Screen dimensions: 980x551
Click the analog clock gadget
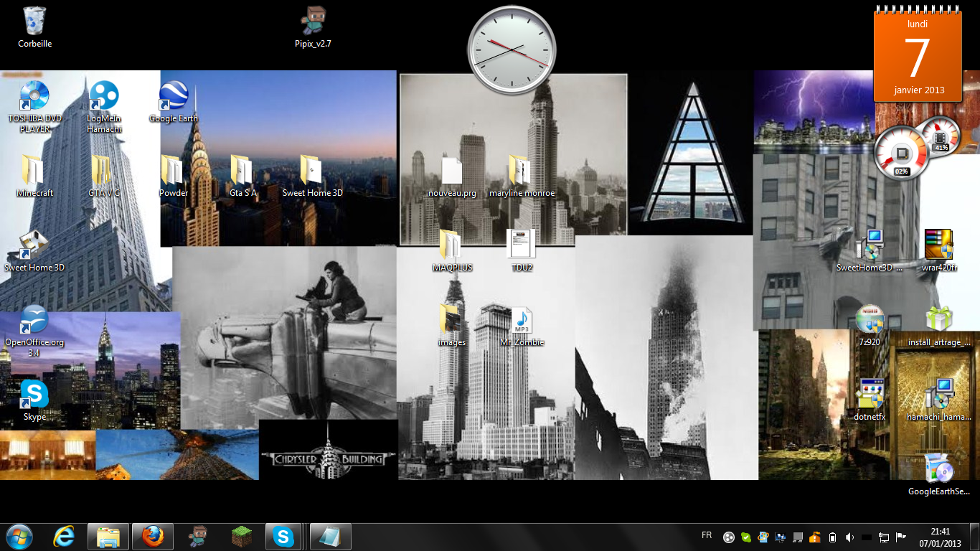coord(511,49)
